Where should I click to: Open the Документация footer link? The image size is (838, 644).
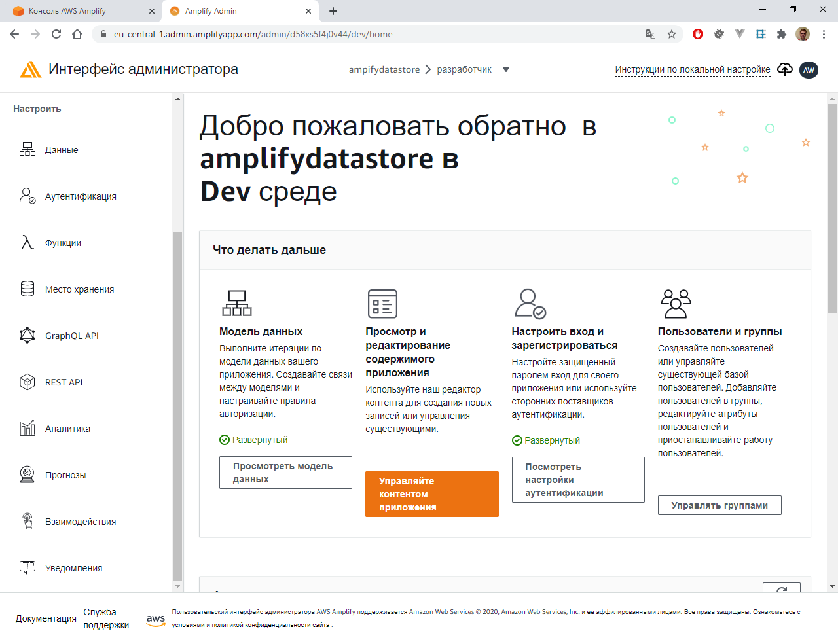click(46, 618)
